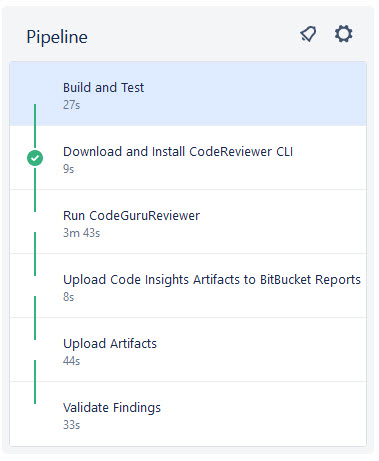
Task: Open Upload Code Insights Artifacts to BitBucket Reports
Action: pos(188,286)
